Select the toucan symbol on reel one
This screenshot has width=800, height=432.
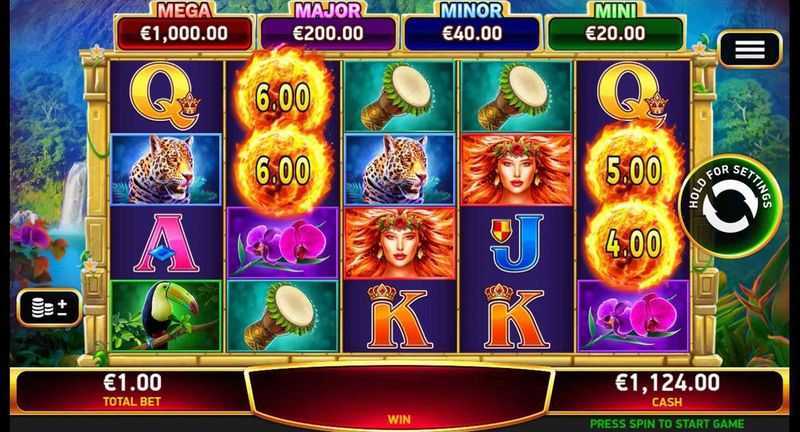point(166,316)
